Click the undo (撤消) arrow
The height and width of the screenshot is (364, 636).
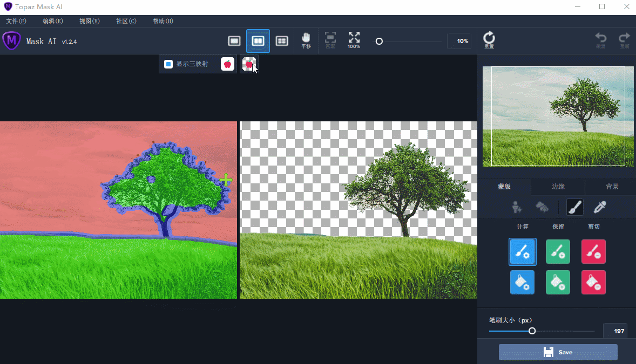(x=601, y=40)
